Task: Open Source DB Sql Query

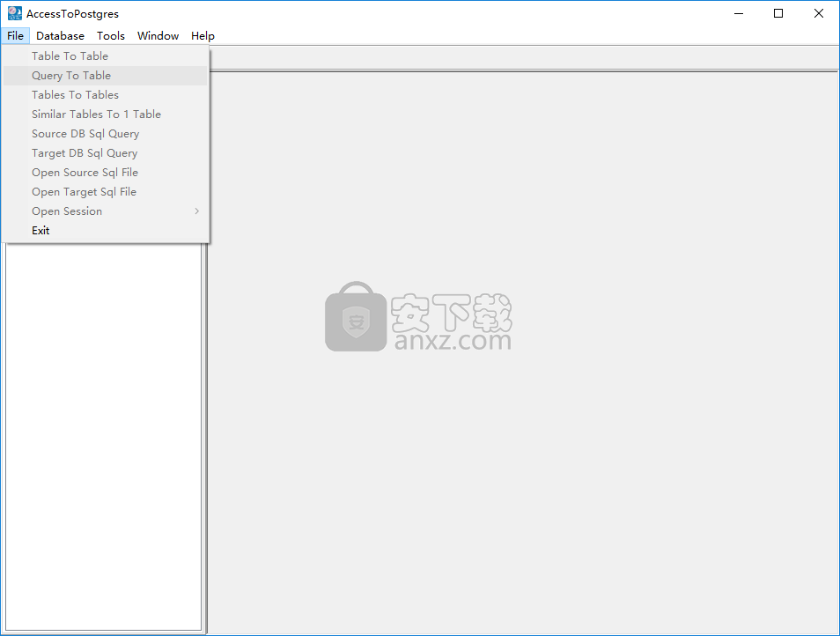Action: pyautogui.click(x=105, y=133)
